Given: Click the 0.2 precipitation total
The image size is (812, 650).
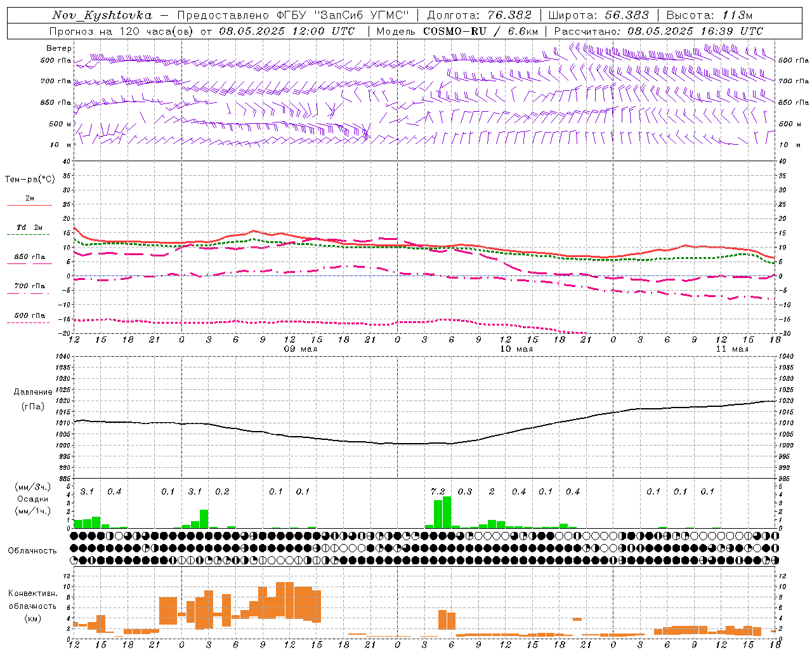Looking at the screenshot, I should (222, 492).
